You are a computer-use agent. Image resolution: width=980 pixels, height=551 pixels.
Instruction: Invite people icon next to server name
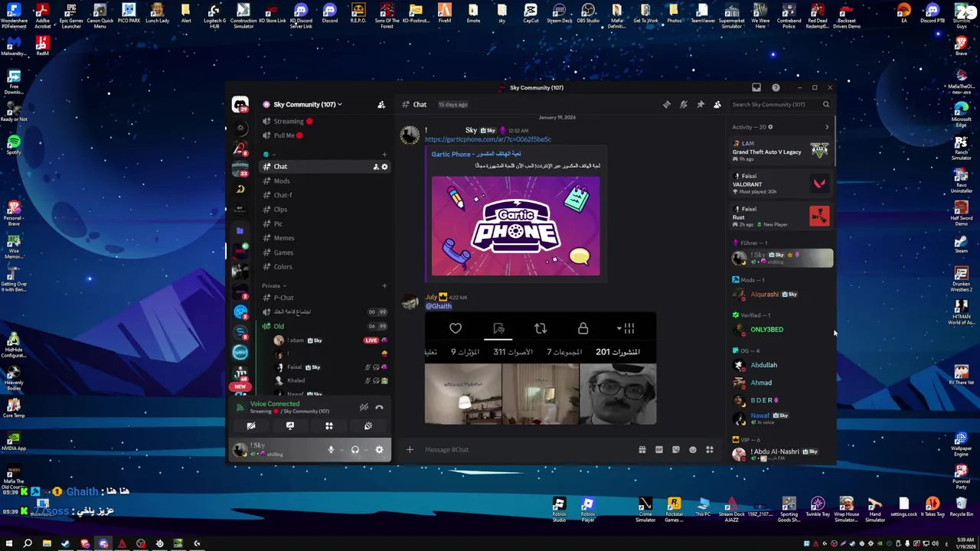[x=381, y=105]
